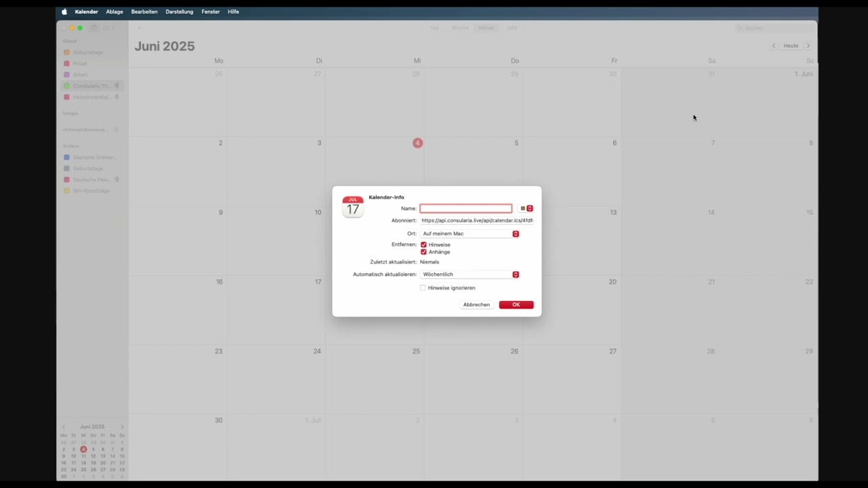
Task: Toggle the Privat calendar checkbox
Action: click(66, 64)
